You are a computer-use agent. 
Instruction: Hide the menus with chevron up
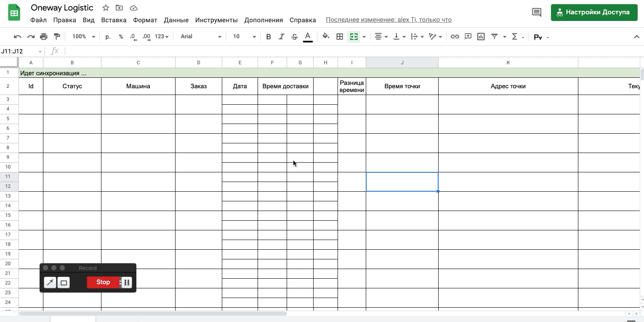click(636, 37)
